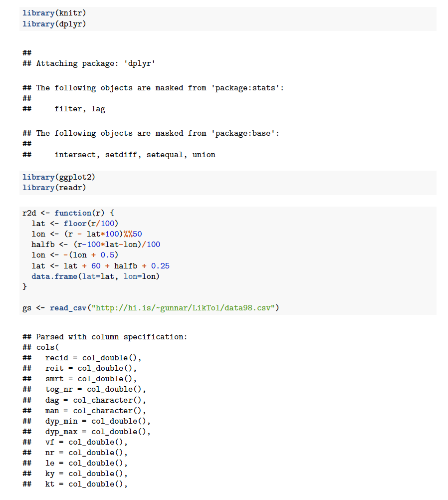This screenshot has width=448, height=500.
Task: Select the lon <- -(lon + 0.5) line
Action: [x=75, y=255]
